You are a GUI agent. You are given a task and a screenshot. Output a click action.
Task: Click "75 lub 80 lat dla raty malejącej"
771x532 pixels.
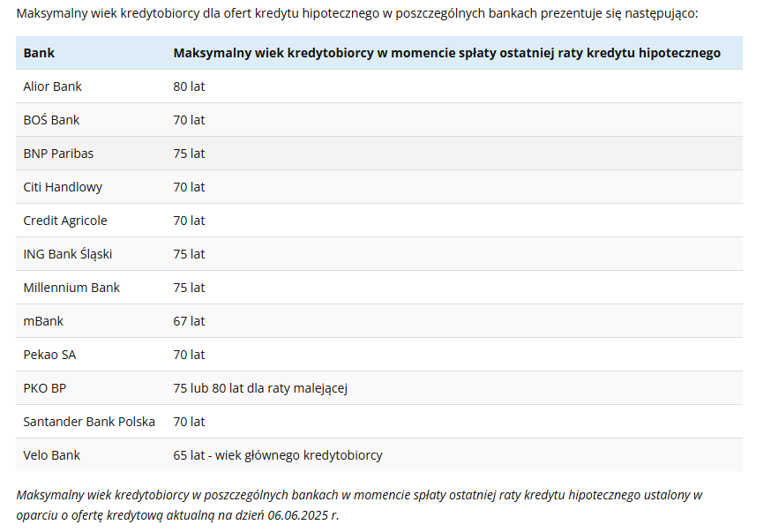click(266, 388)
